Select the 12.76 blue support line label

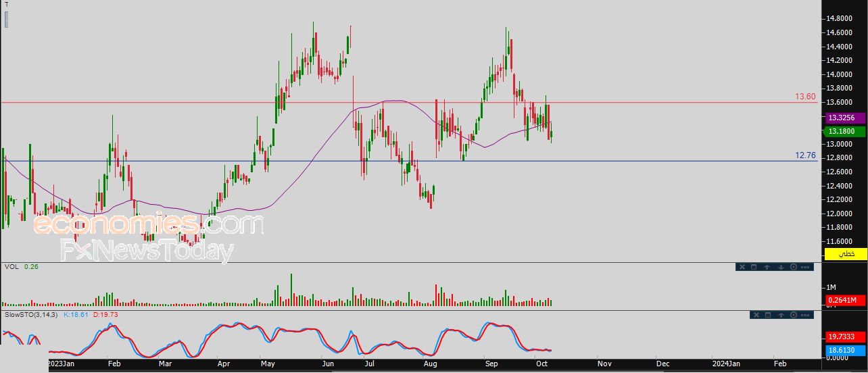(806, 155)
